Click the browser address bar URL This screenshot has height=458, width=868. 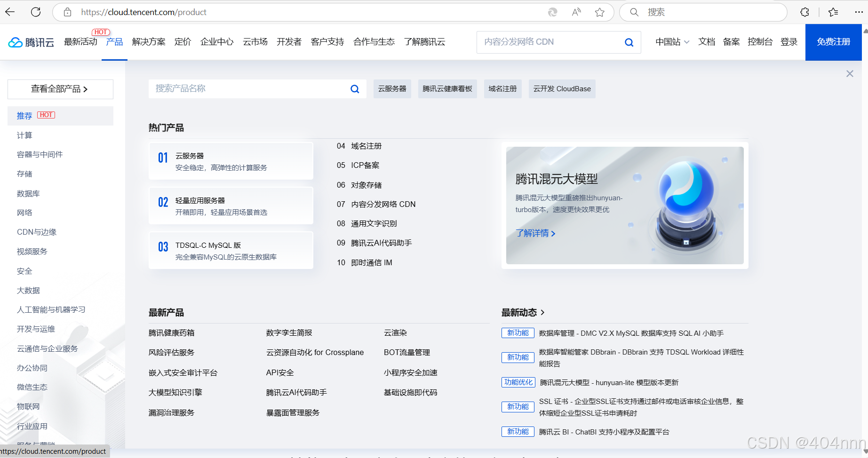[x=143, y=12]
